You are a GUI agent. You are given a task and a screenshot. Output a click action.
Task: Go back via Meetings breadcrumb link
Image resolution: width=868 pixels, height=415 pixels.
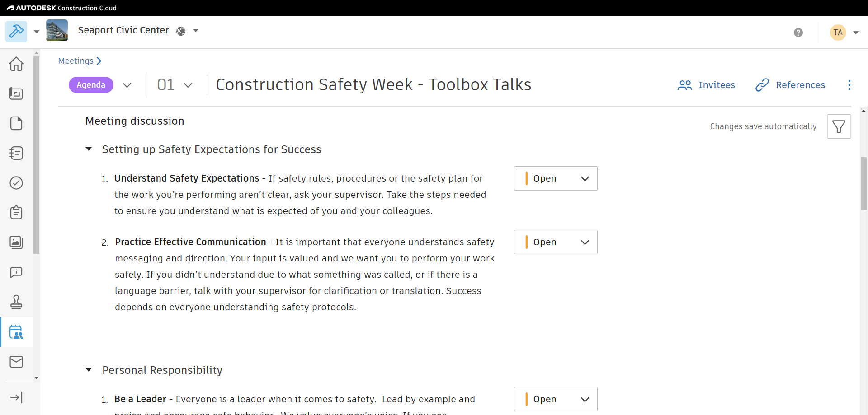pyautogui.click(x=76, y=61)
